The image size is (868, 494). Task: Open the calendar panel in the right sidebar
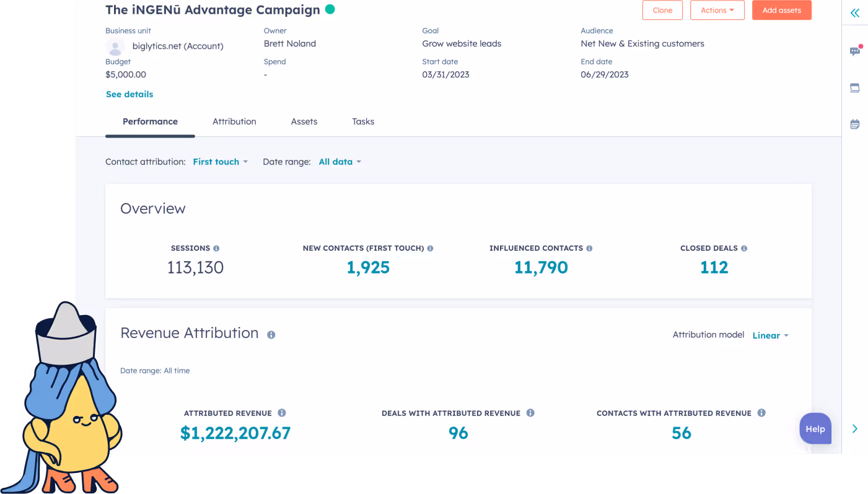pos(854,124)
